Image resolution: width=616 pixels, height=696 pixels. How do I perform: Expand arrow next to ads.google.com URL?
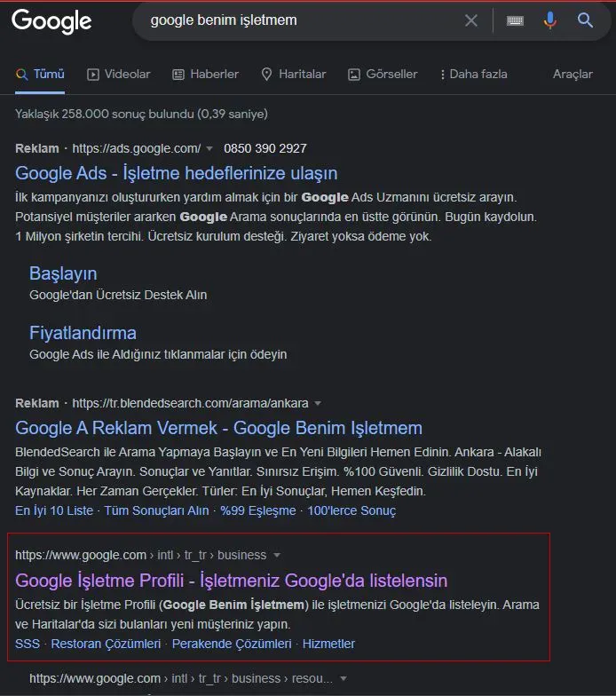point(209,149)
